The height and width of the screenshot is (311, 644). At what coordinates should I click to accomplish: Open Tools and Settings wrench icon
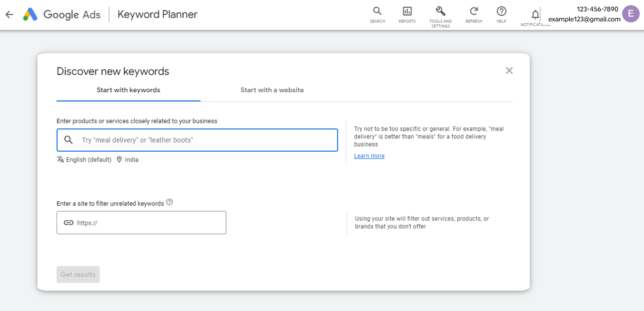(441, 17)
